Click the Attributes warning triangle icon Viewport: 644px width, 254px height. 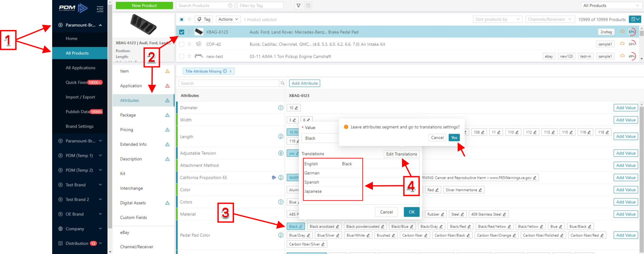167,100
